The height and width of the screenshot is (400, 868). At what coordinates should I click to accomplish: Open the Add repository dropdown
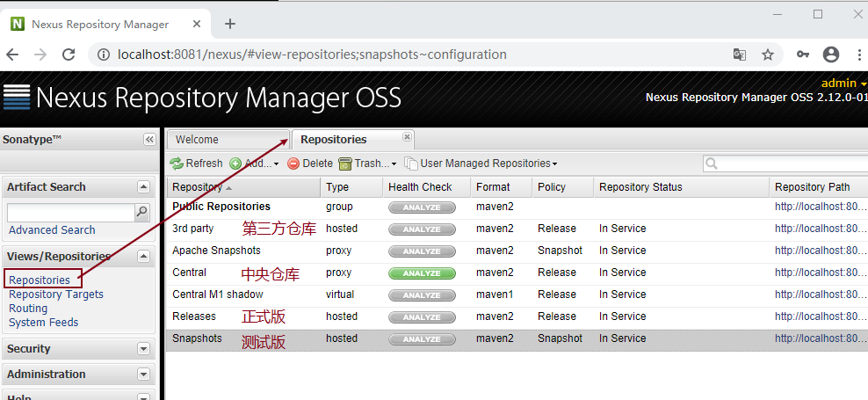coord(255,164)
